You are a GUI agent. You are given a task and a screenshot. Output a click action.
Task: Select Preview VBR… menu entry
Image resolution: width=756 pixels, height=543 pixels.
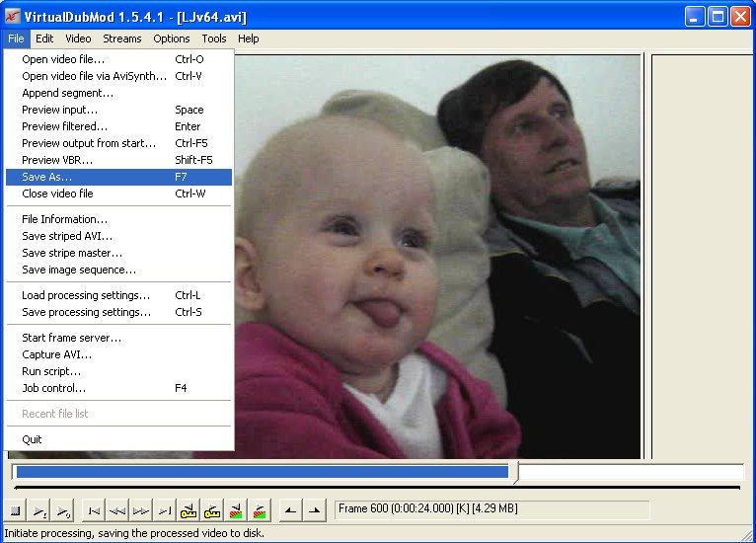pyautogui.click(x=118, y=160)
